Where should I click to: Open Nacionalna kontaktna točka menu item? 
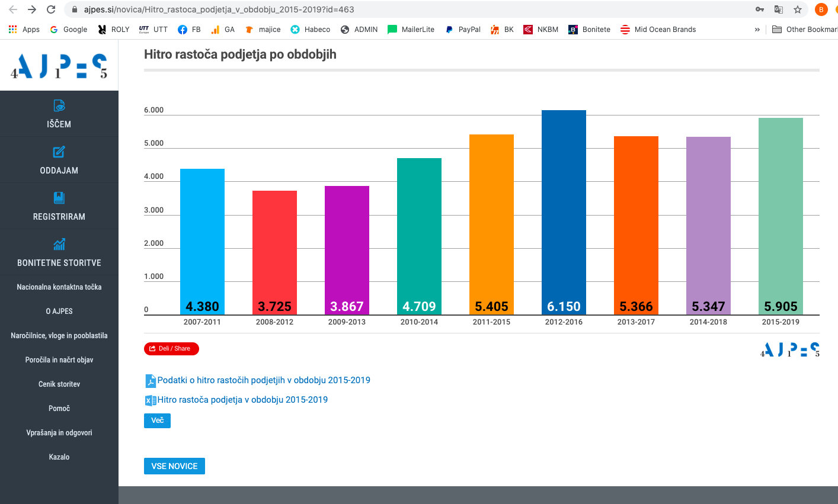(59, 287)
